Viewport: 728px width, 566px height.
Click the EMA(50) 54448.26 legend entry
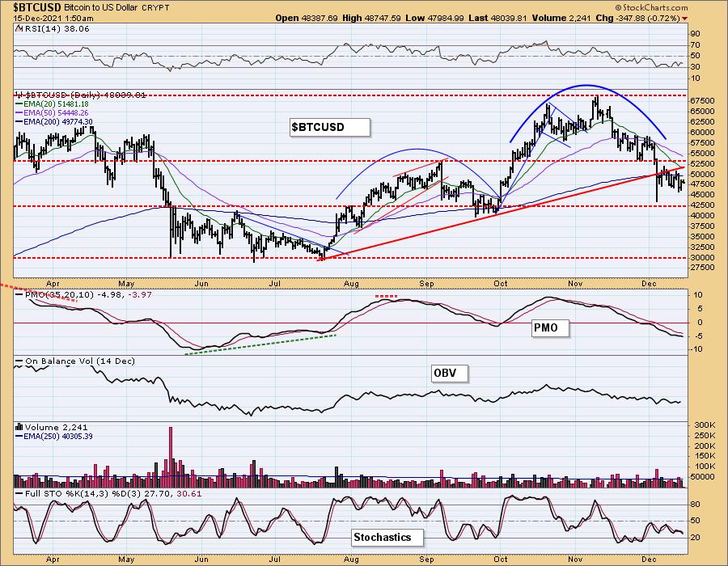[x=56, y=112]
